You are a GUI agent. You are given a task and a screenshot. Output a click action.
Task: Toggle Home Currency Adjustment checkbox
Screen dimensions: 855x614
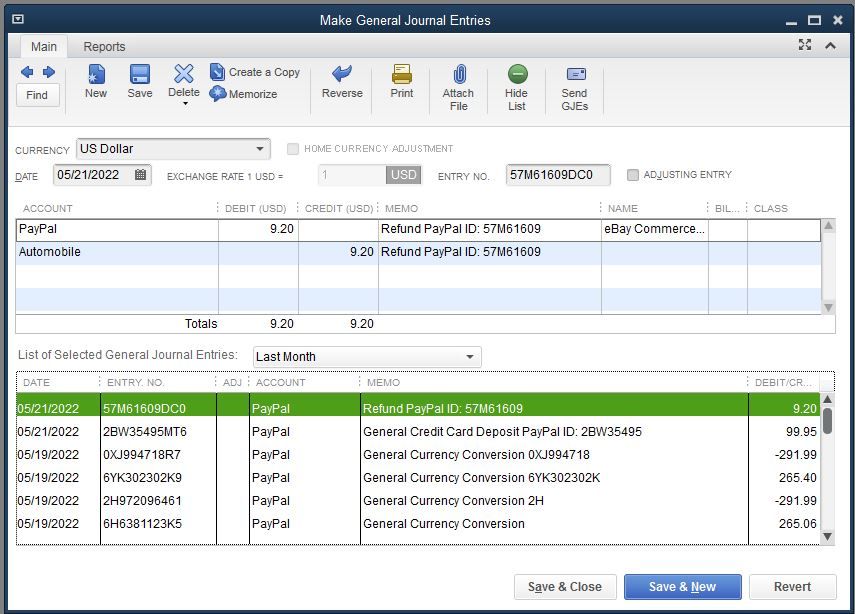pyautogui.click(x=293, y=149)
